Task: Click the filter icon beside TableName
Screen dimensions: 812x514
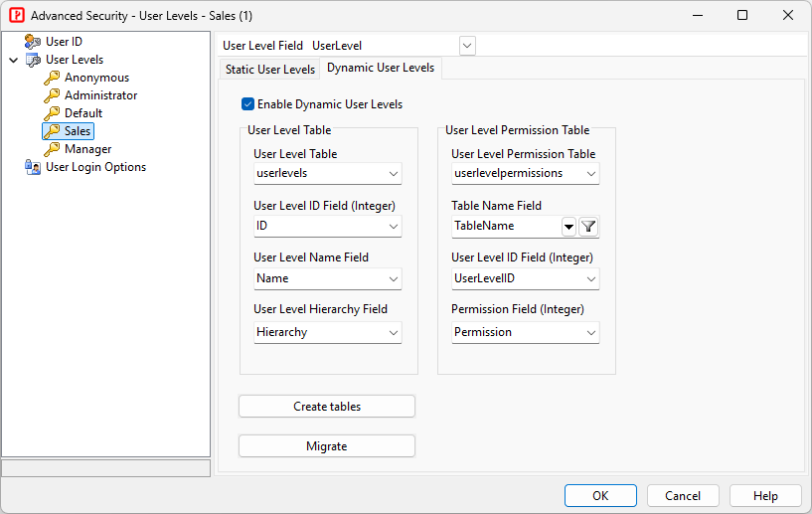Action: point(588,227)
